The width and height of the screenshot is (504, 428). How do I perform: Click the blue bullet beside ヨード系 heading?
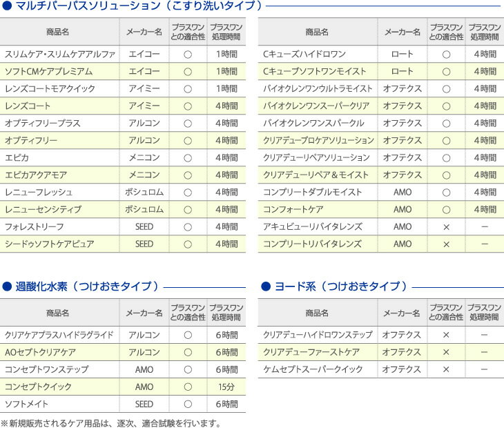coord(266,286)
